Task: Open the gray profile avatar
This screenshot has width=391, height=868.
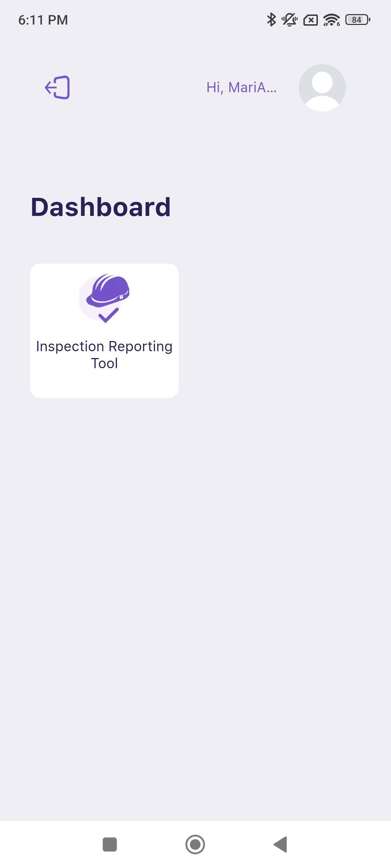Action: click(x=322, y=88)
